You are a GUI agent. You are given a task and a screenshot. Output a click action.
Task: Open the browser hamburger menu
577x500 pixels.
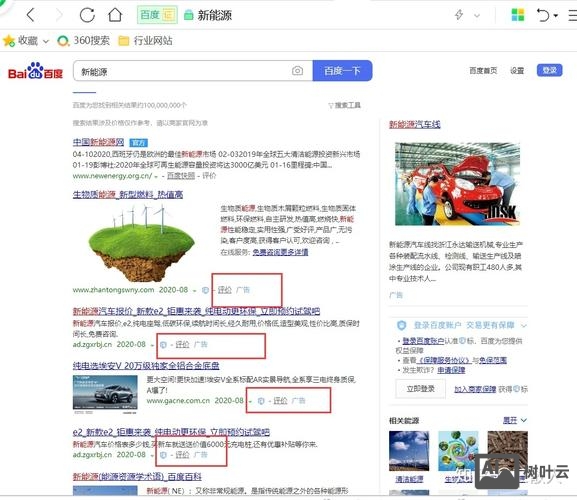pos(573,15)
